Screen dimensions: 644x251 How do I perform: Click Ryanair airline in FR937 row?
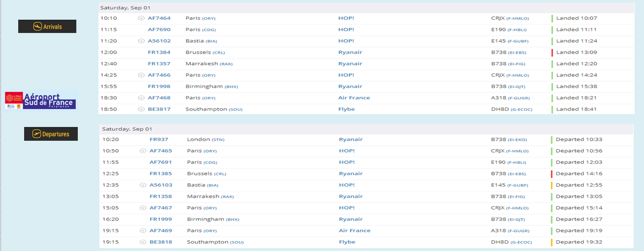(351, 139)
